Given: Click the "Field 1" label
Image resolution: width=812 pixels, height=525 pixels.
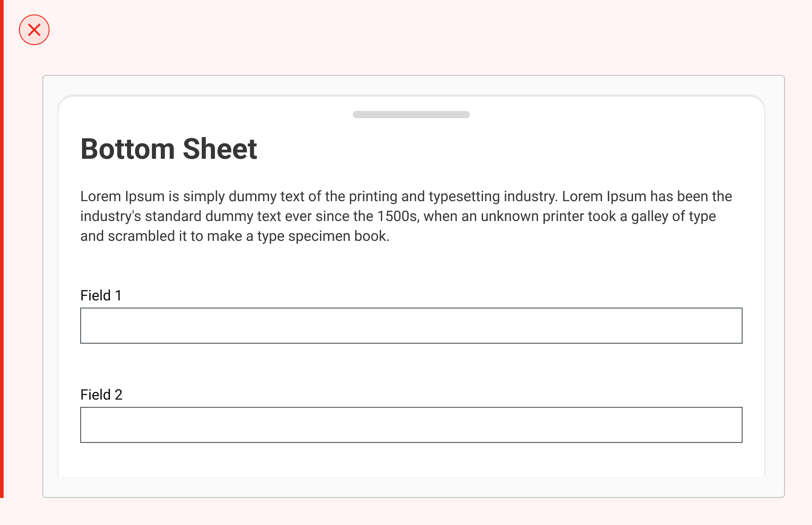Looking at the screenshot, I should coord(101,295).
